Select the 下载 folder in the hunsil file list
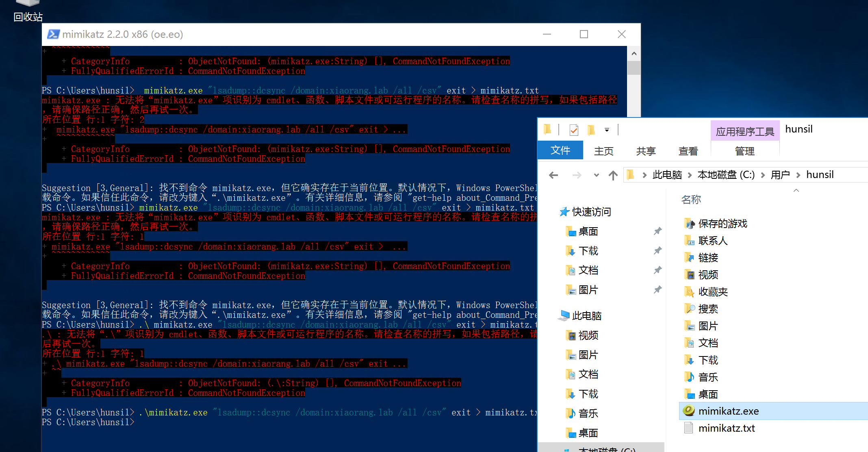868x452 pixels. (701, 360)
